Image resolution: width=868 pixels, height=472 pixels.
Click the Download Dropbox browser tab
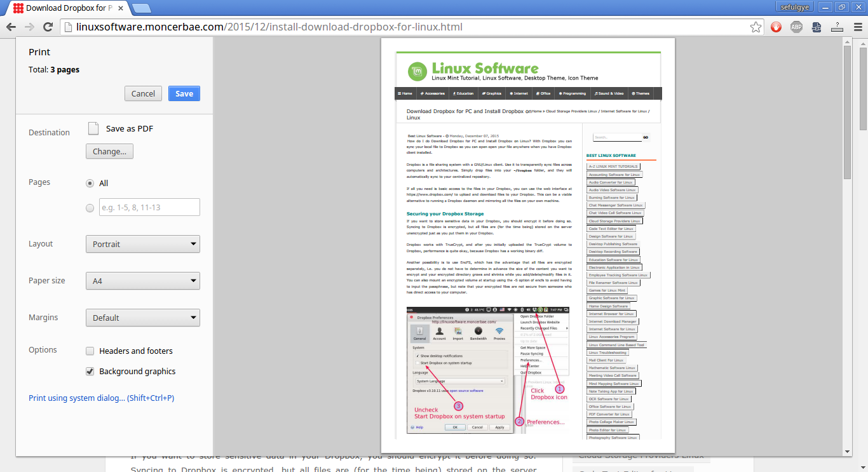point(64,9)
